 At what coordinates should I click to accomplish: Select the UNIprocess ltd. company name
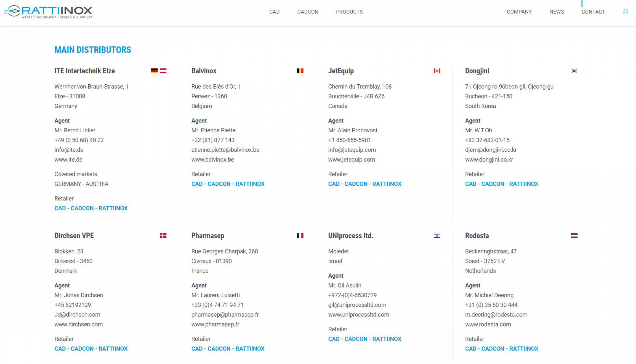click(x=350, y=236)
